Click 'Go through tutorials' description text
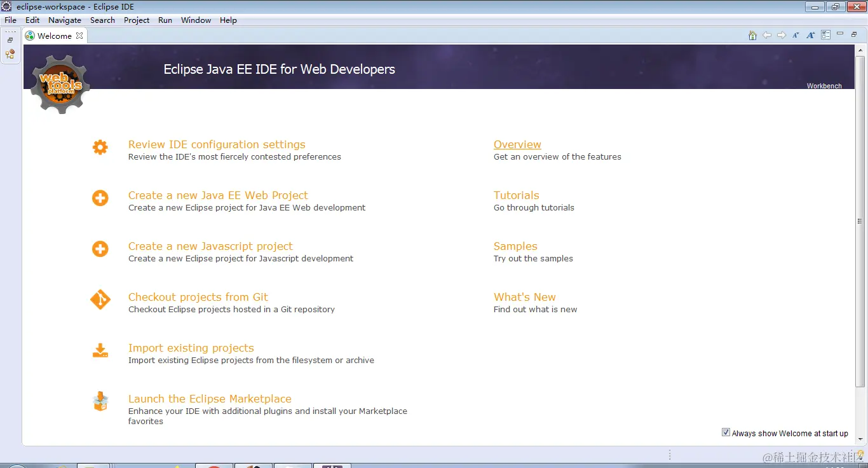 pyautogui.click(x=534, y=207)
